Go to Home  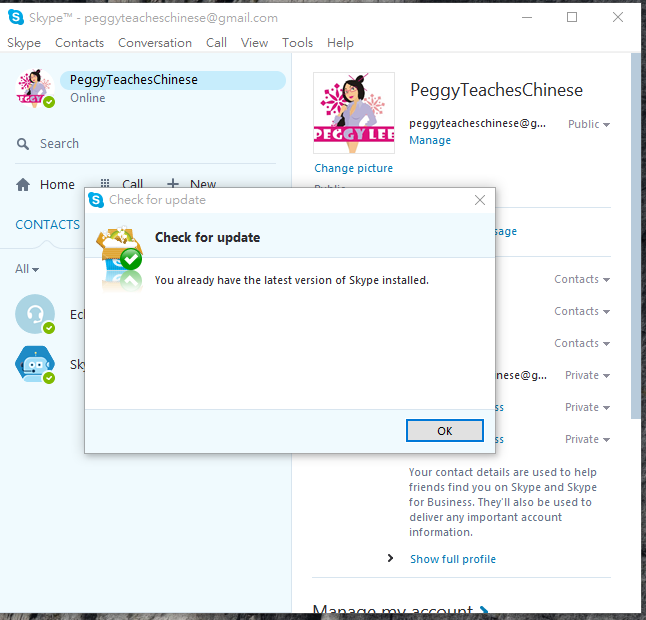tap(45, 185)
